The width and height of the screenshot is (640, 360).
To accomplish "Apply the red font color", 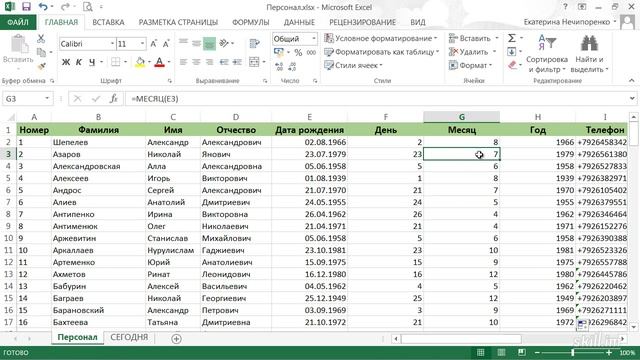I will click(160, 62).
